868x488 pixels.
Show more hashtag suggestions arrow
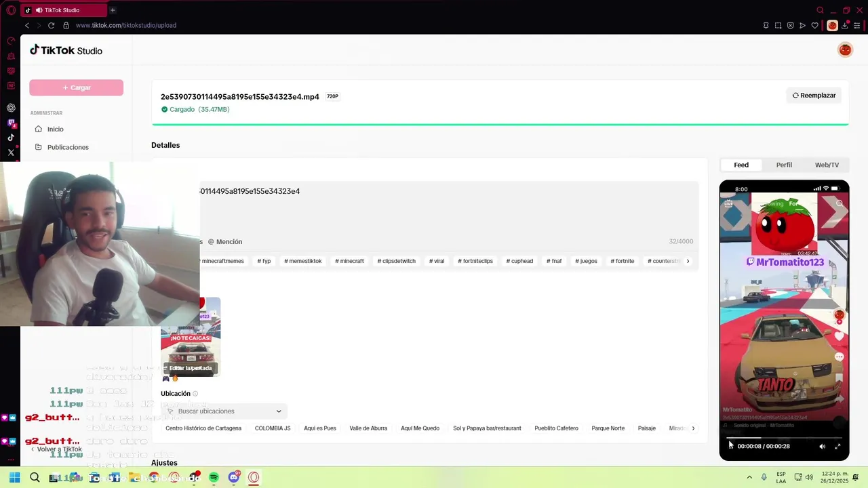click(688, 261)
